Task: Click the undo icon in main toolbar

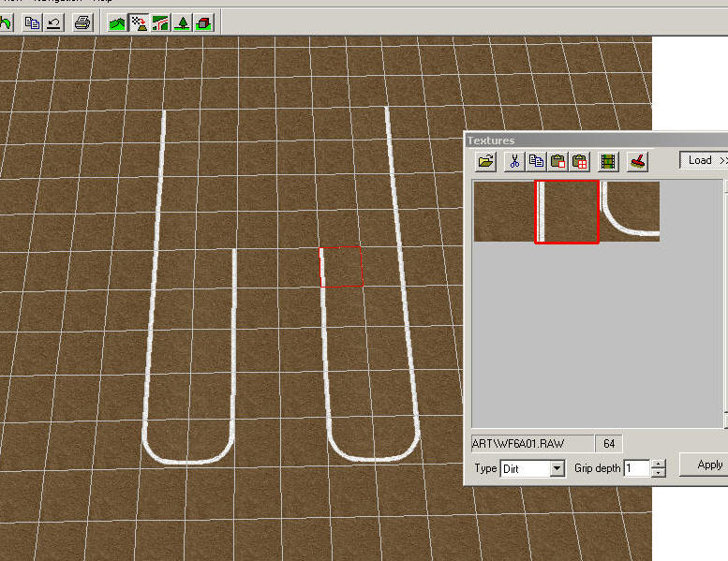Action: (x=53, y=22)
